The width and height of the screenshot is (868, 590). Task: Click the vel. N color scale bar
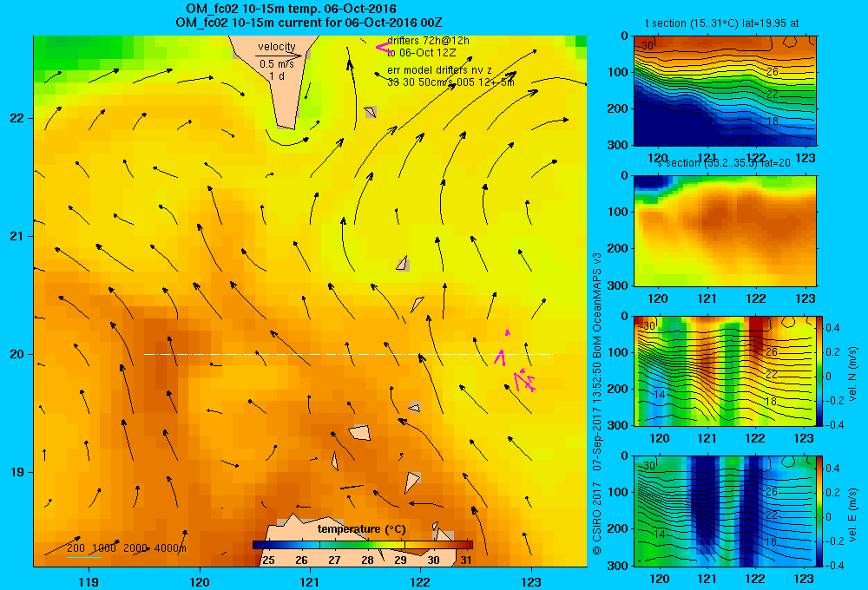(x=819, y=370)
